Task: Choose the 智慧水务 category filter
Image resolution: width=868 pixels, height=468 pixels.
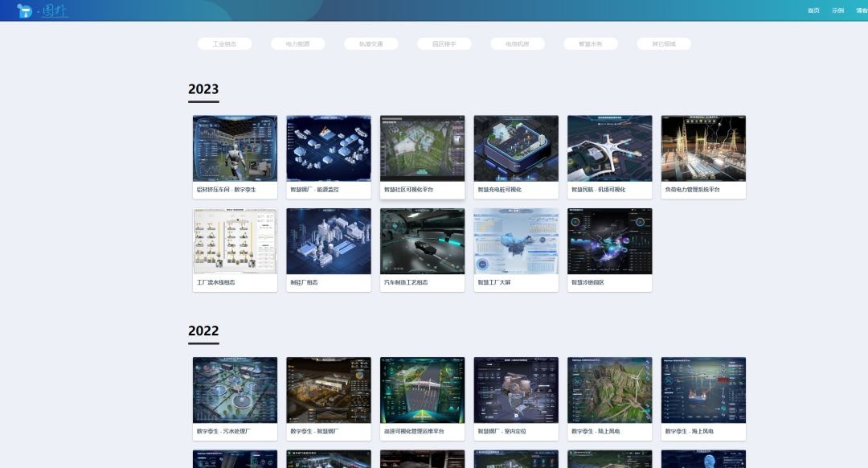Action: point(591,44)
